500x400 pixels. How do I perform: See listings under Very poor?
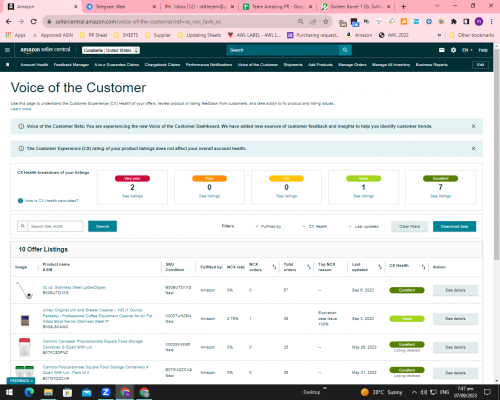tap(132, 196)
